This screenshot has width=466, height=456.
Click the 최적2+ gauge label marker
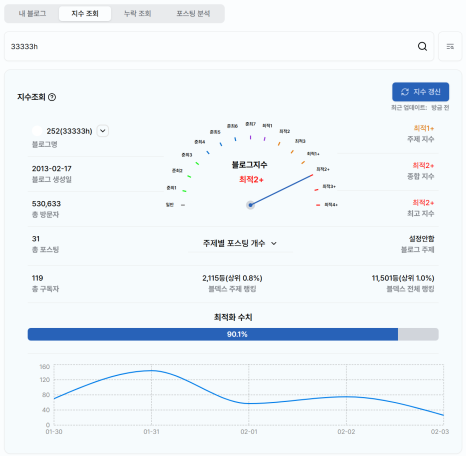pos(323,169)
